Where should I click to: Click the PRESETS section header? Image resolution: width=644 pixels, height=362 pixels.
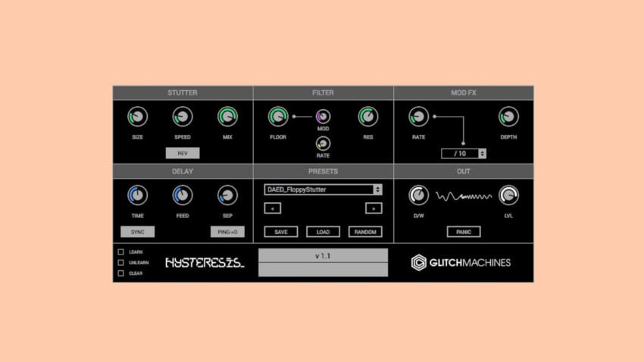(x=324, y=172)
